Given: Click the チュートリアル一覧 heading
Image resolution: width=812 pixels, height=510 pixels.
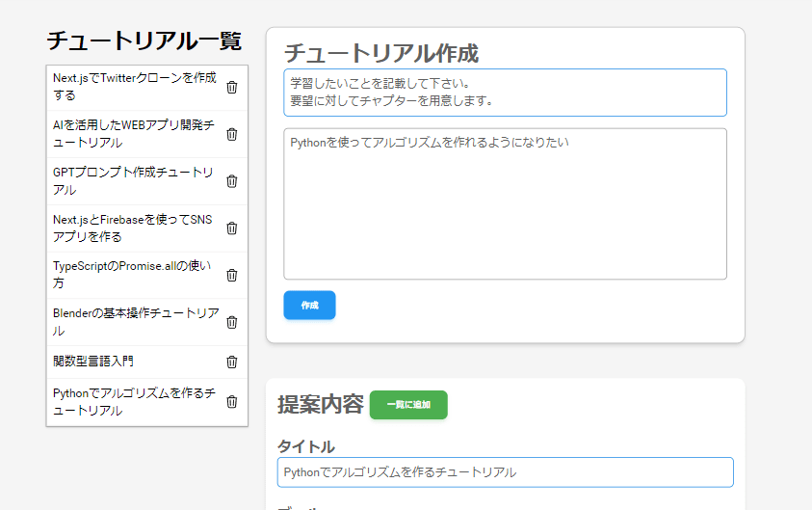Looking at the screenshot, I should (144, 40).
